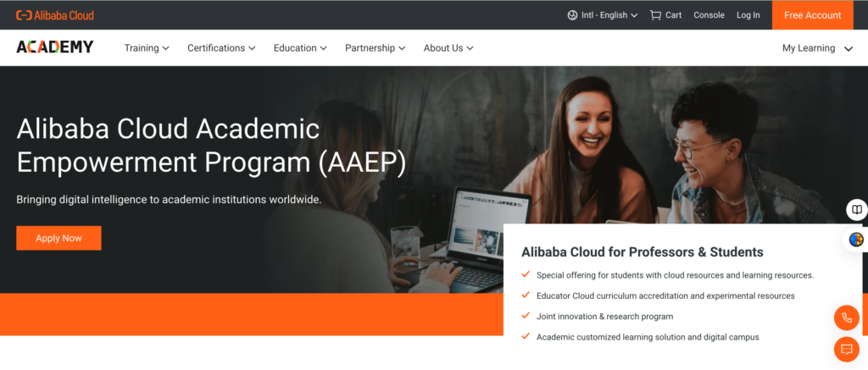Expand the About Us menu
Screen dimensions: 868x370
pos(448,48)
